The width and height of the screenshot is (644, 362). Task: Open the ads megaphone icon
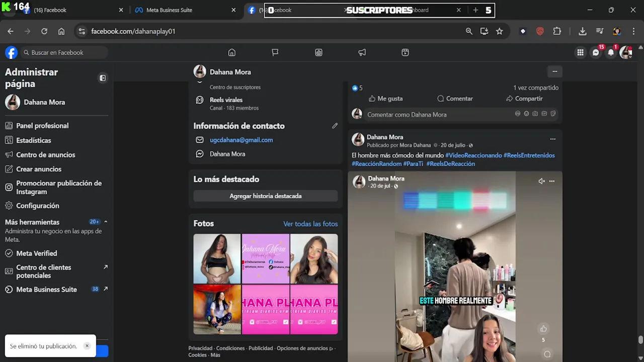pos(362,52)
